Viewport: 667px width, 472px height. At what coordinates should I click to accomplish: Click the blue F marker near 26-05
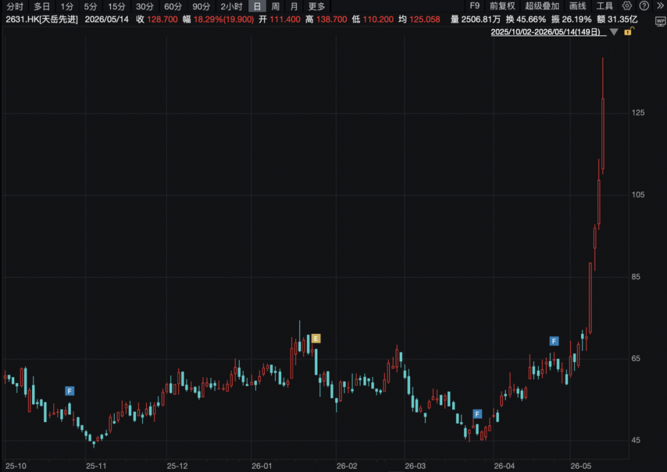(x=554, y=341)
